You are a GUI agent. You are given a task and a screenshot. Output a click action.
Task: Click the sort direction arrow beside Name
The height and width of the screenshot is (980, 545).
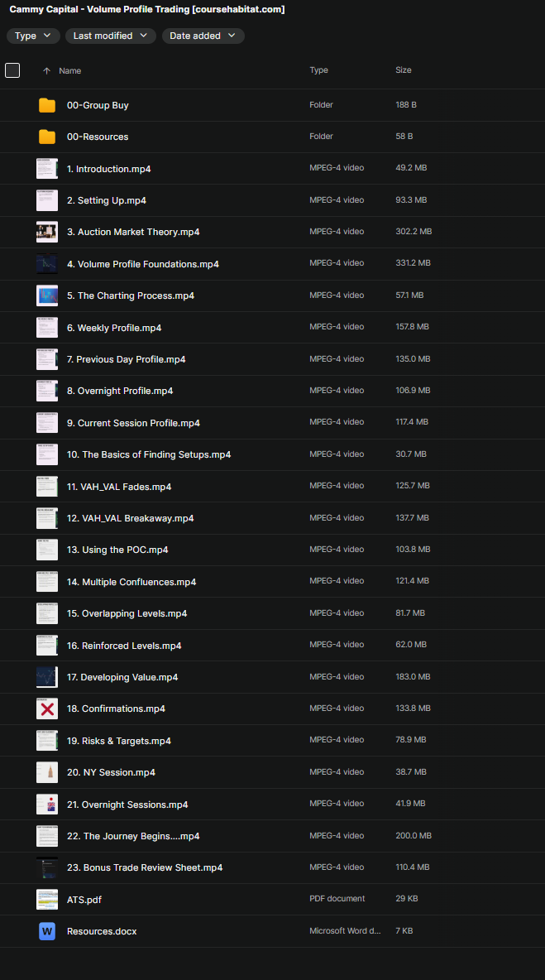click(46, 71)
